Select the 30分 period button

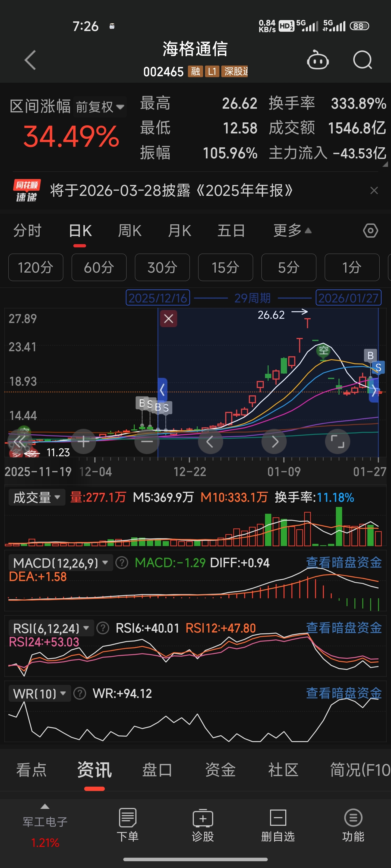(x=162, y=267)
